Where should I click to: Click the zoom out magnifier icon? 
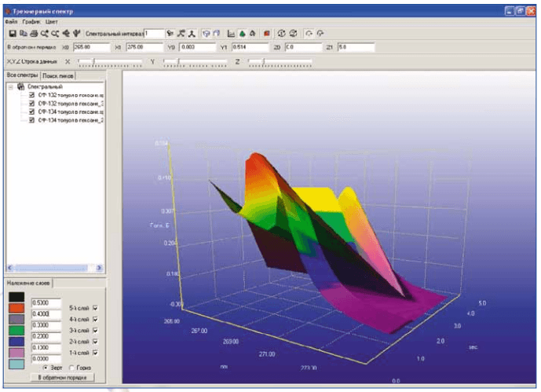click(55, 34)
